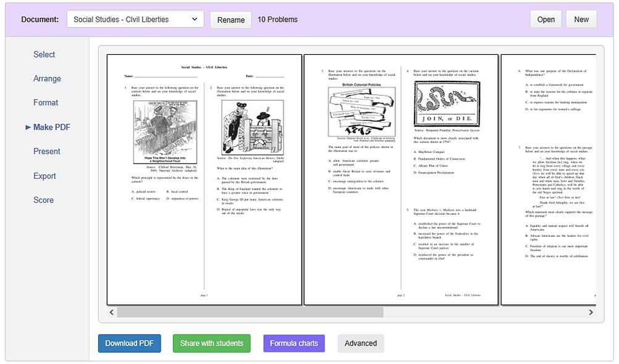
Task: Click the British Colonial Policies illustration
Action: [361, 112]
